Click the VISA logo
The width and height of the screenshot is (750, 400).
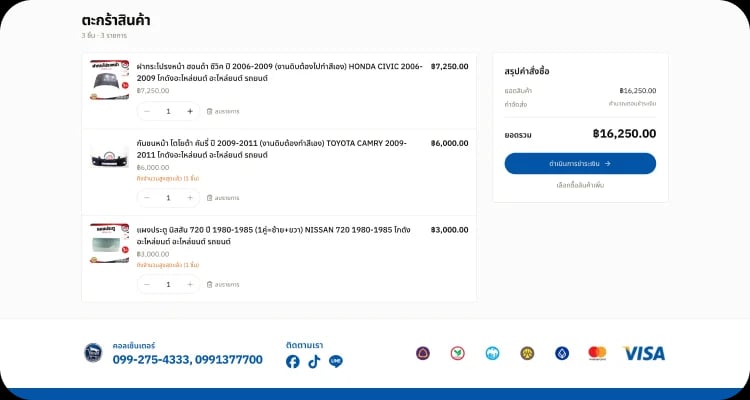(x=644, y=354)
